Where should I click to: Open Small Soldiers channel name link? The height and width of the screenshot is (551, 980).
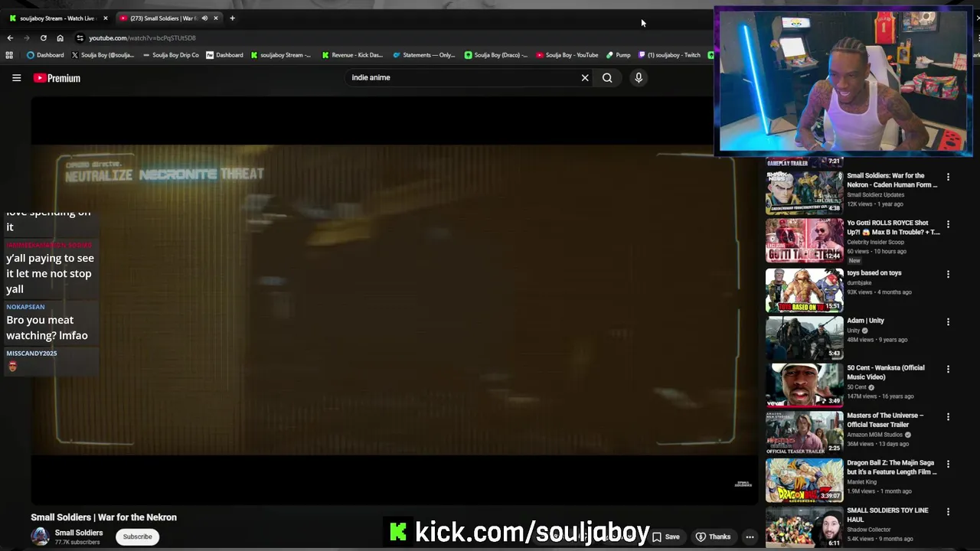point(79,533)
